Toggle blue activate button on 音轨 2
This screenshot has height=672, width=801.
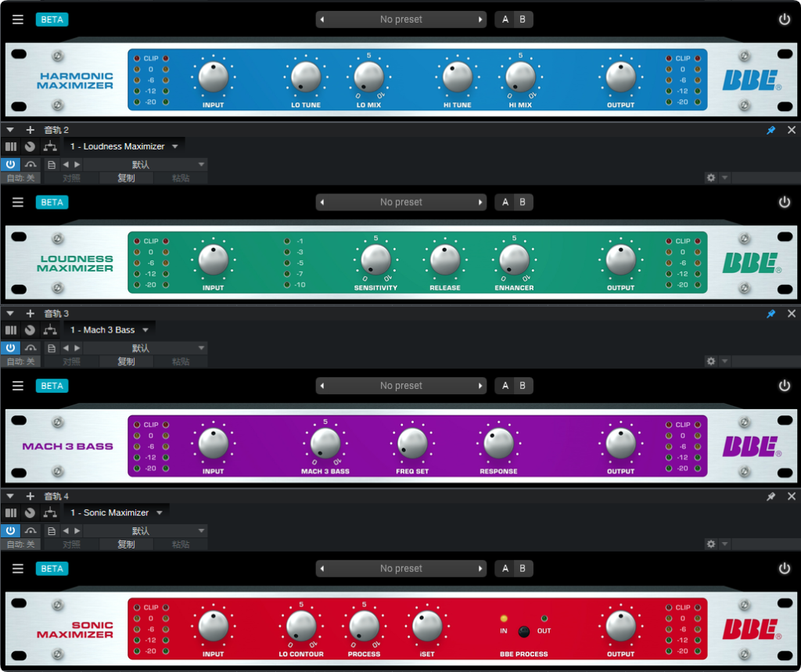[x=10, y=164]
